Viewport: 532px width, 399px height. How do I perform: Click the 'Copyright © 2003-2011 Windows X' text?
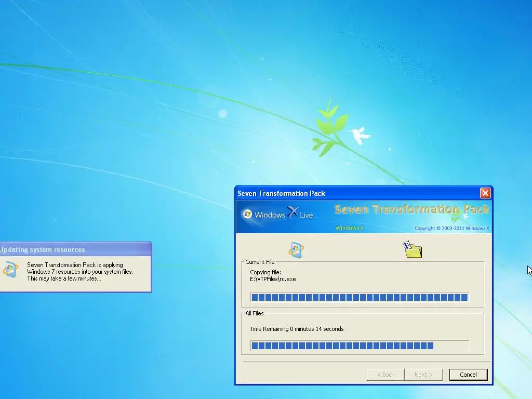coord(452,229)
